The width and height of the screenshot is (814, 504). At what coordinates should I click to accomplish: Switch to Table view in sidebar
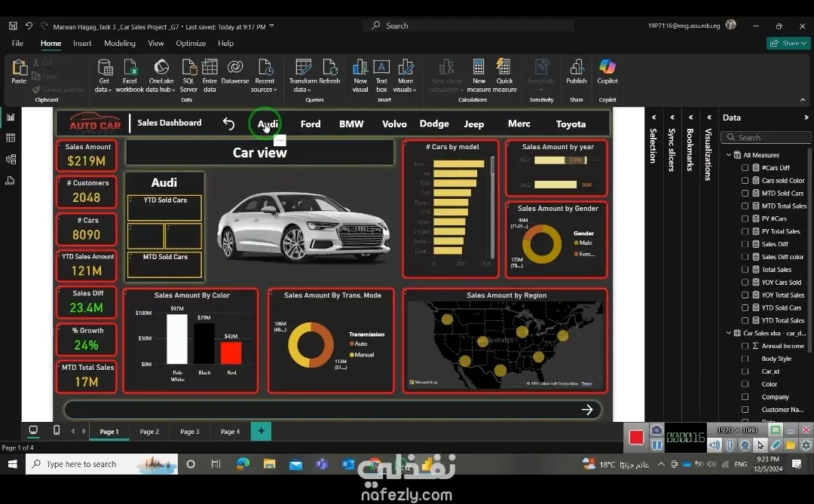coord(11,138)
